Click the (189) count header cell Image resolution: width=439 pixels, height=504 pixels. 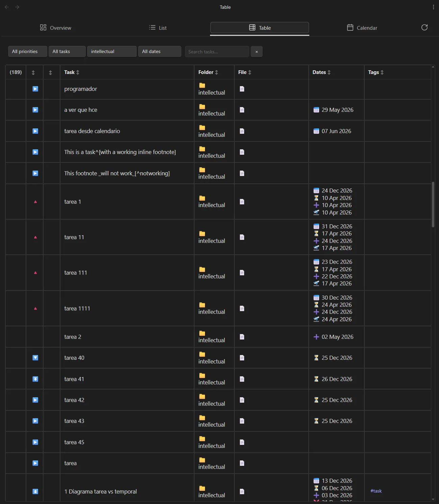point(16,72)
